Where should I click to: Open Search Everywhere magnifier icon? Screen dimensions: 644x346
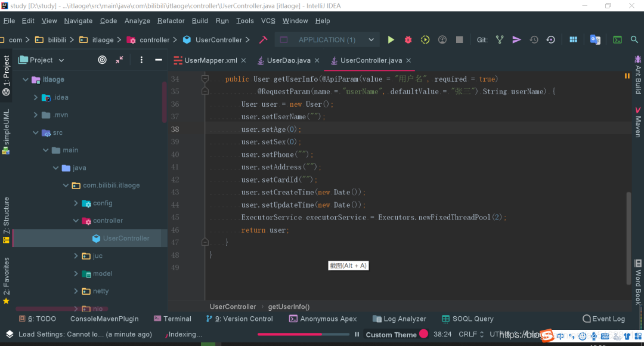634,40
